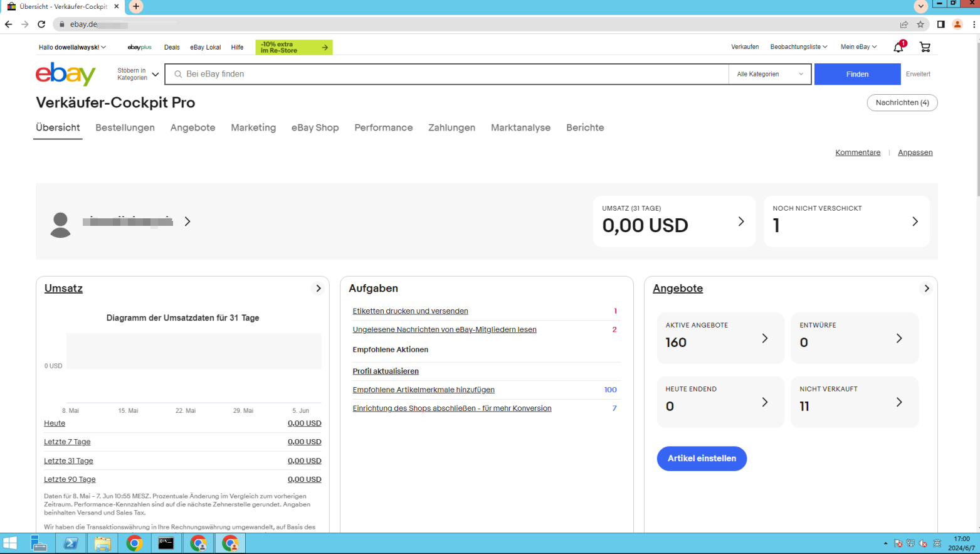Open Windows Start menu
Image resolution: width=980 pixels, height=554 pixels.
coord(10,543)
